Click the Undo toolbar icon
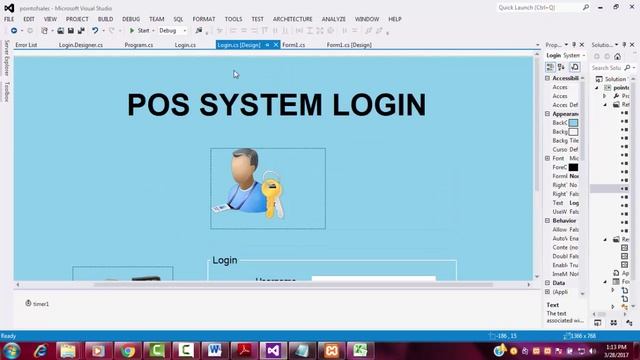Viewport: 640px width, 360px height. coord(95,31)
